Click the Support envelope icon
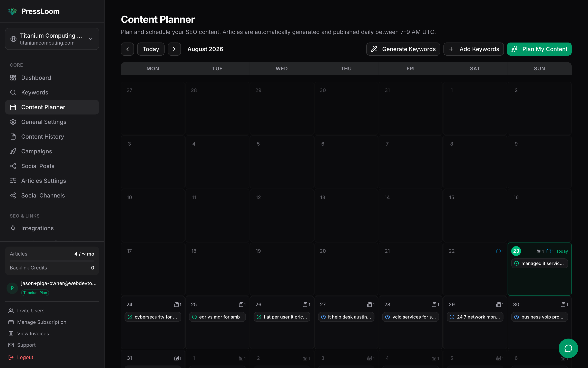 coord(11,345)
